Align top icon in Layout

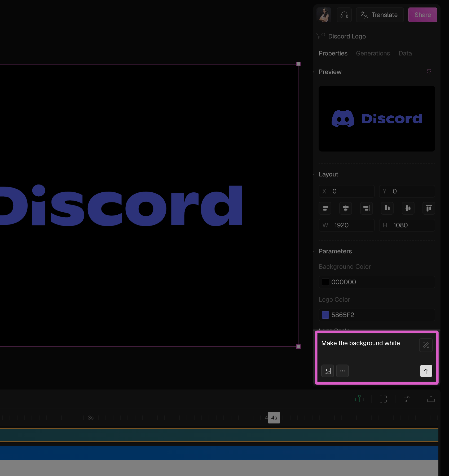[x=429, y=208]
